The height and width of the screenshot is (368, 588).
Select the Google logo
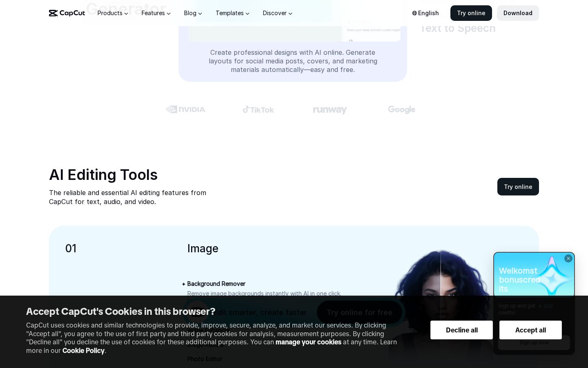tap(402, 110)
